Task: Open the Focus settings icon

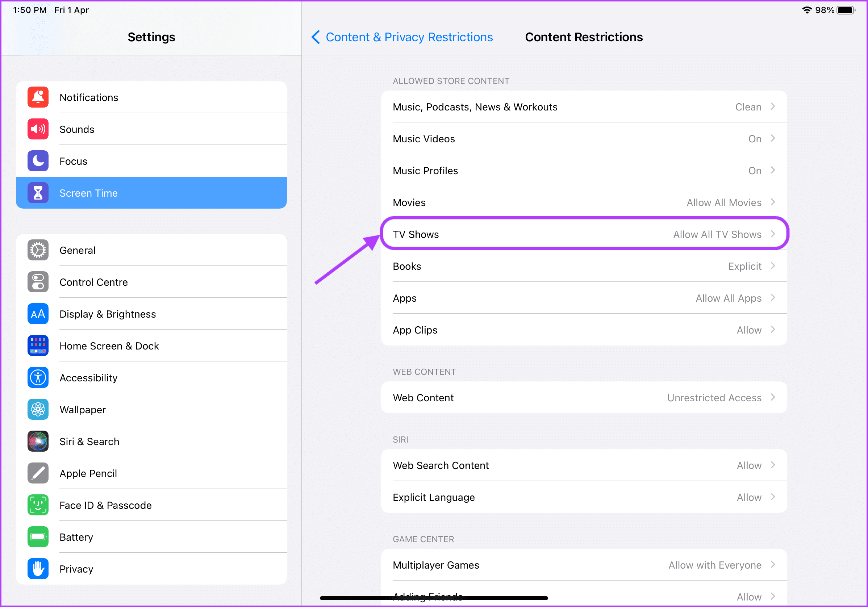Action: 37,161
